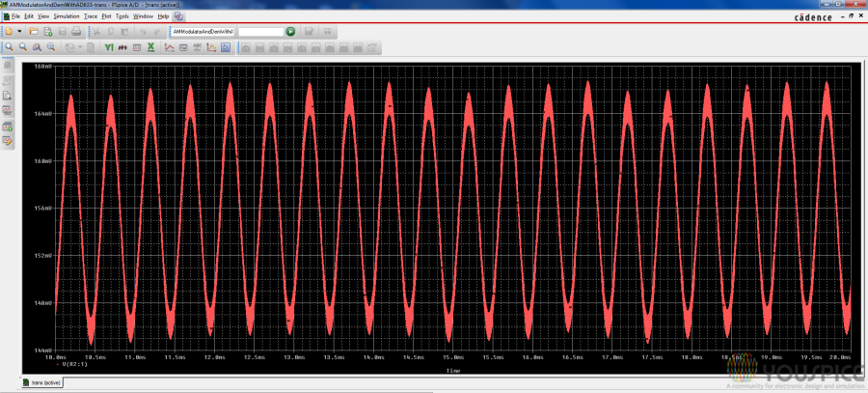This screenshot has width=868, height=393.
Task: Toggle the mark data points icon
Action: [211, 47]
